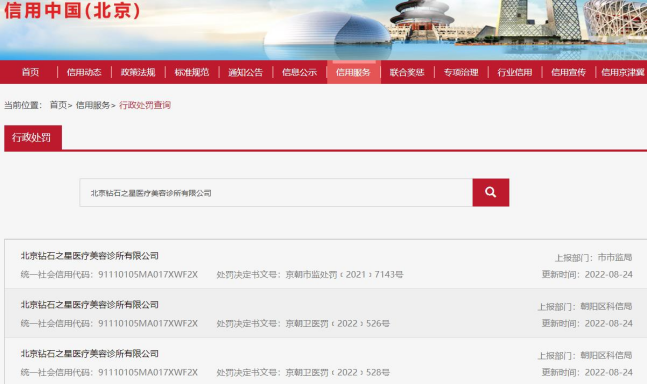
Task: Click update date 2022-08-24 in 526号 row
Action: coord(609,324)
